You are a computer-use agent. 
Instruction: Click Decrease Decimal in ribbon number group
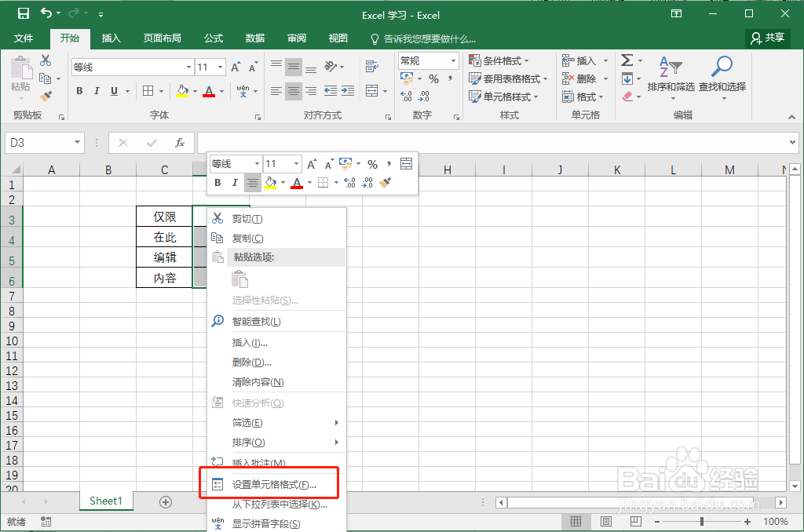pyautogui.click(x=424, y=97)
